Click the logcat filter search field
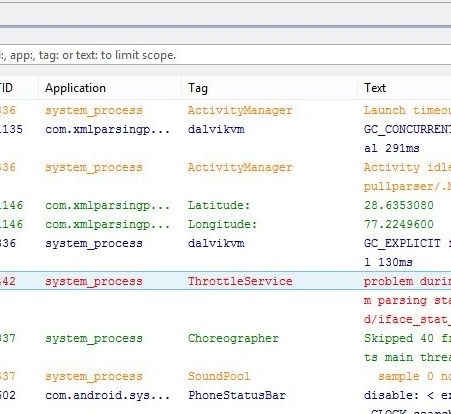Viewport: 451px width, 414px height. 225,55
